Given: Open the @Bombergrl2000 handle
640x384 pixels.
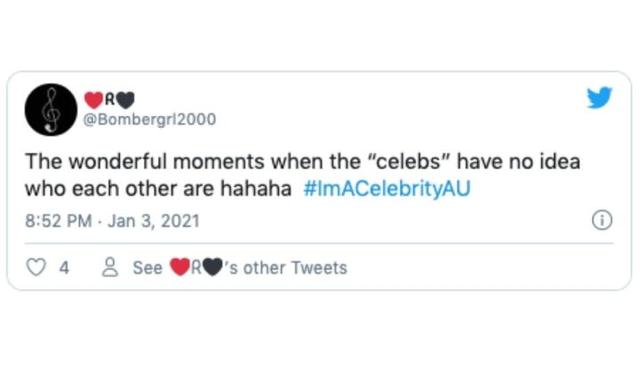Looking at the screenshot, I should [150, 120].
